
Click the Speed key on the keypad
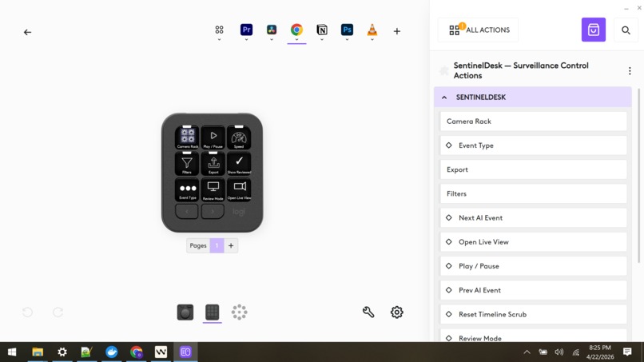click(239, 137)
